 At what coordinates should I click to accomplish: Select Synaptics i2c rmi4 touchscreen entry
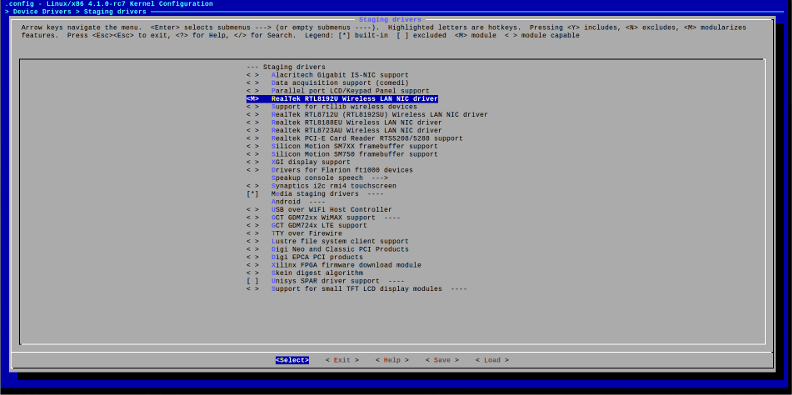(x=321, y=186)
